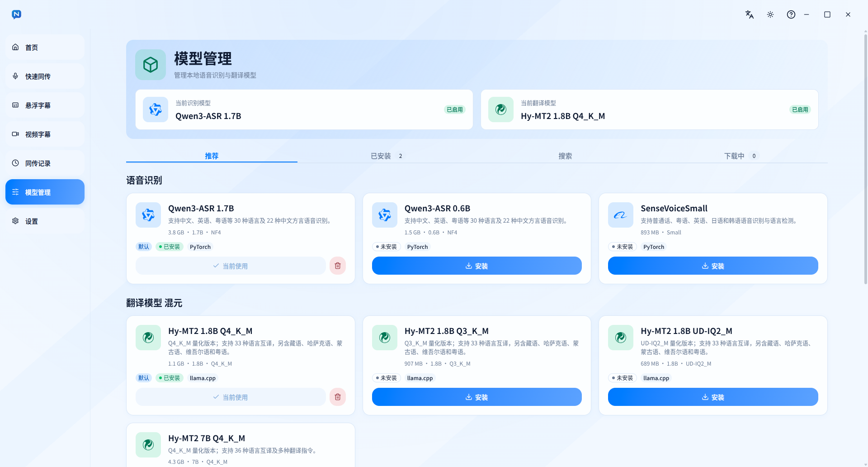Click 当前使用 button on Qwen3-ASR 1.7B card
This screenshot has width=868, height=467.
coord(231,266)
